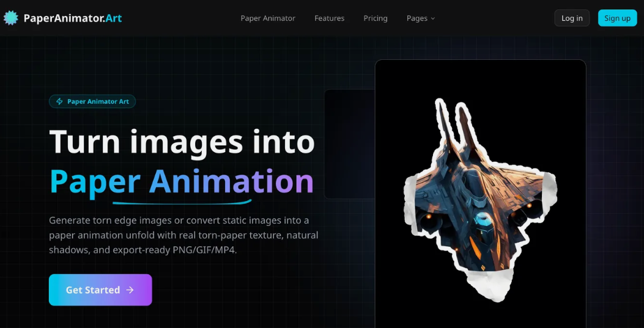Click the black preview panel's top area
This screenshot has height=328, width=644.
tap(480, 76)
